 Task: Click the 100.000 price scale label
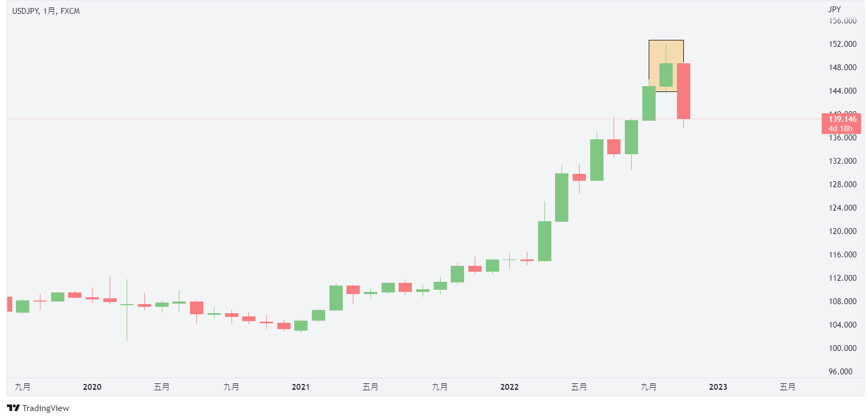[842, 348]
